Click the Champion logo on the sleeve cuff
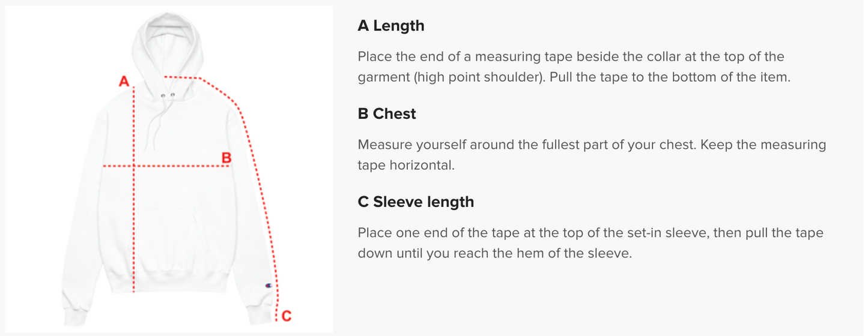This screenshot has height=336, width=868. [x=267, y=286]
